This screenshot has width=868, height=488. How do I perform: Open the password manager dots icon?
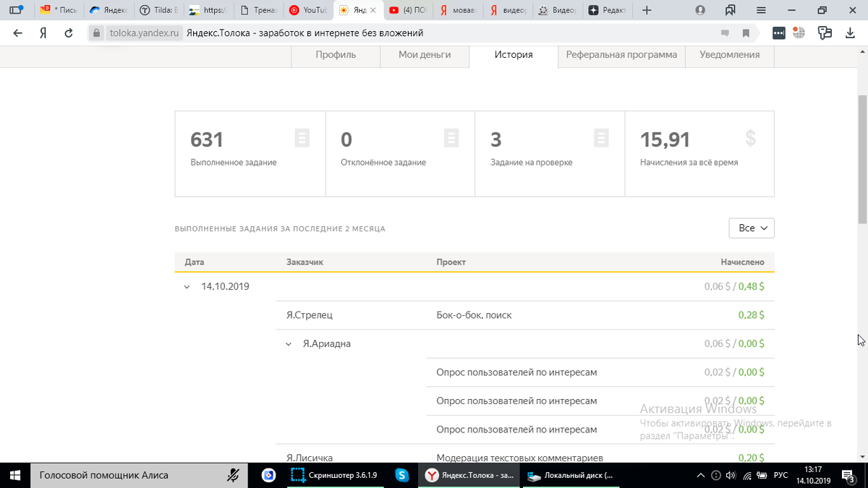[778, 33]
